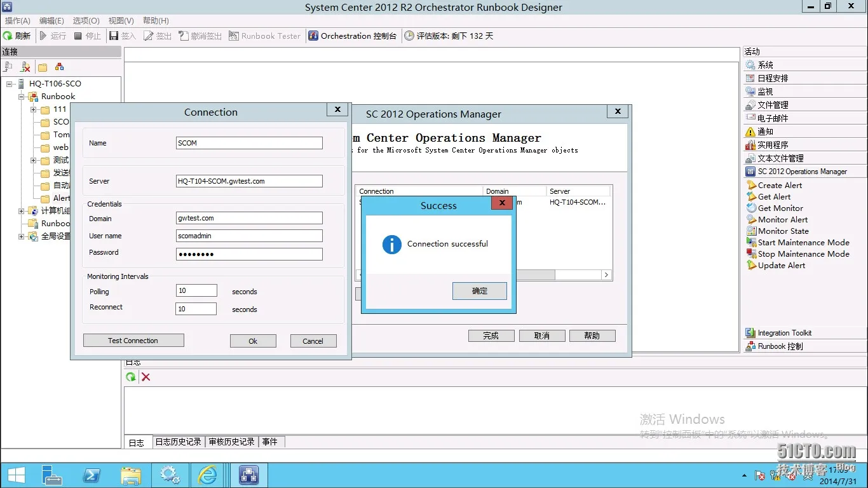Click Cancel in the Connection dialog
The image size is (868, 488).
(x=313, y=341)
